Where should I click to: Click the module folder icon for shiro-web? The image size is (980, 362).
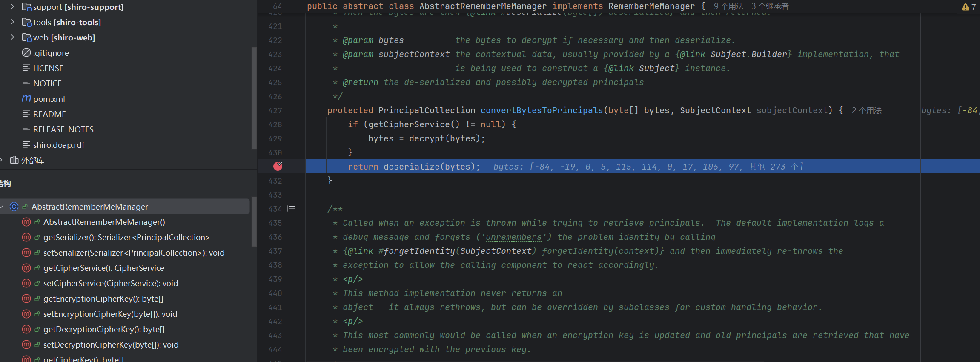pyautogui.click(x=26, y=37)
